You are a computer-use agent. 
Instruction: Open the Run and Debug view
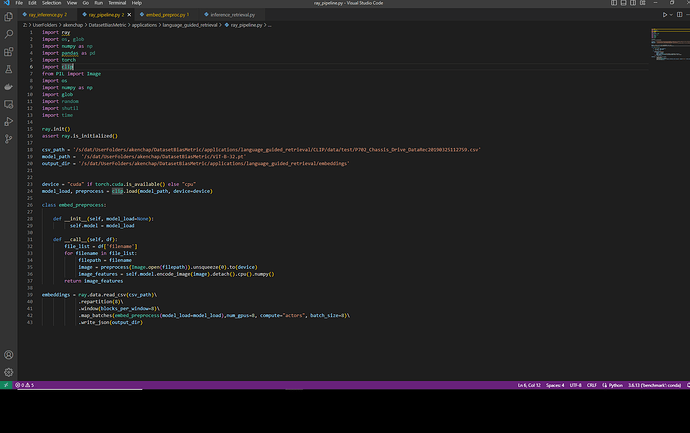(8, 121)
